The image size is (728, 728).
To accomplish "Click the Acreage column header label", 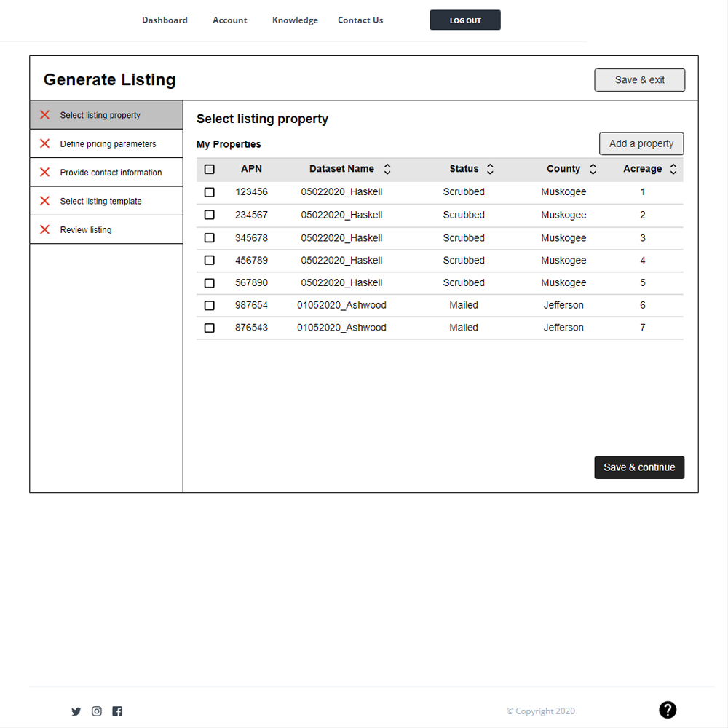I will coord(643,169).
